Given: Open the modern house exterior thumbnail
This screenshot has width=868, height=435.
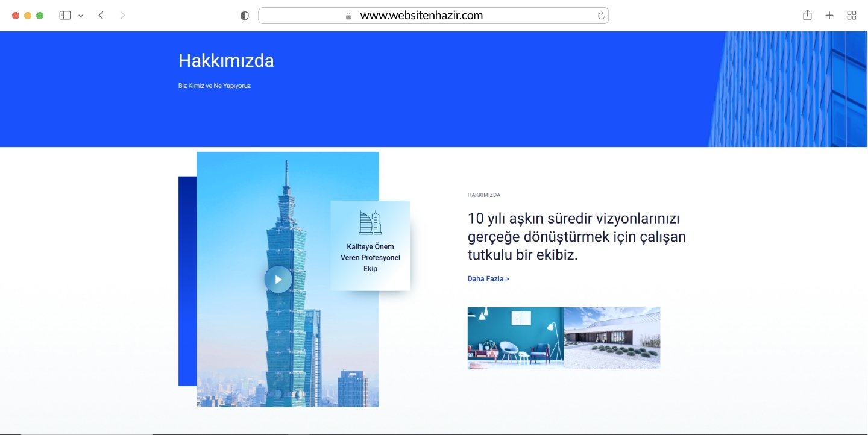Looking at the screenshot, I should (x=612, y=338).
